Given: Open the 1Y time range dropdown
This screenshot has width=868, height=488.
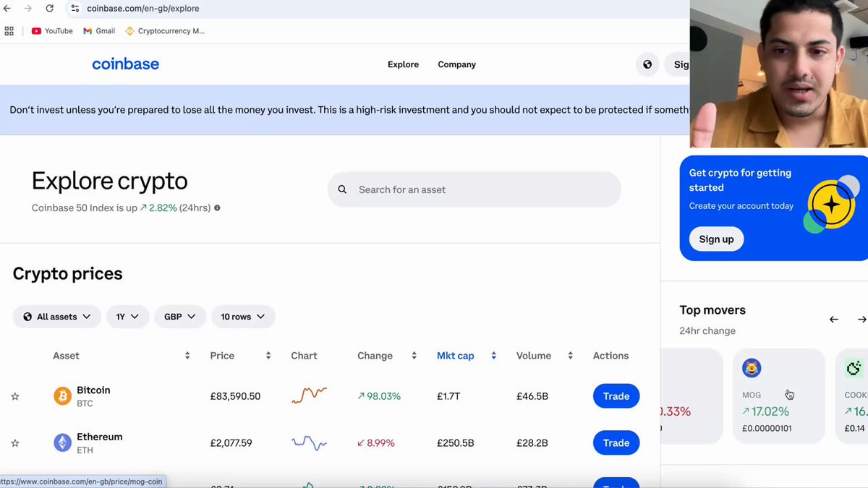Looking at the screenshot, I should tap(127, 317).
